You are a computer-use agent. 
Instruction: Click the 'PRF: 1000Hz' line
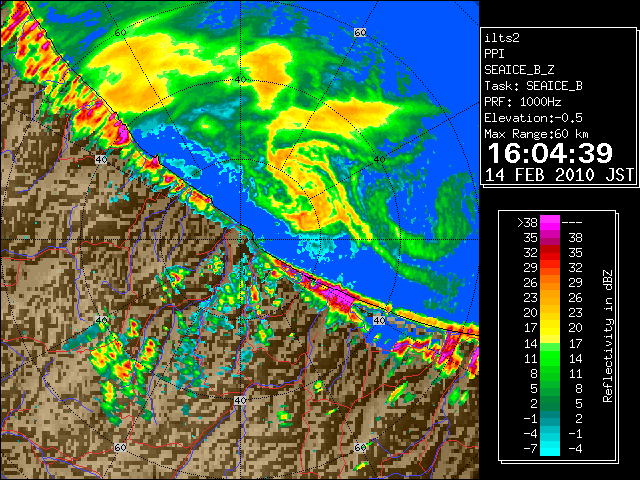523,102
